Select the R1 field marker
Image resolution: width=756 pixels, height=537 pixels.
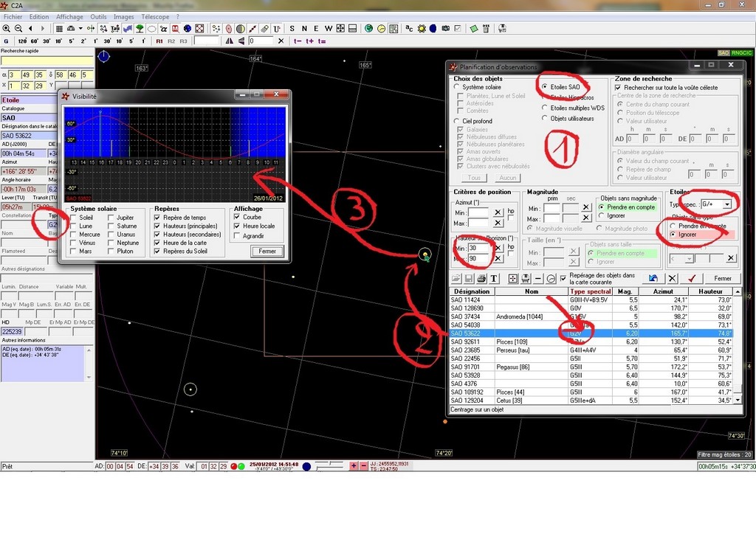tap(159, 41)
